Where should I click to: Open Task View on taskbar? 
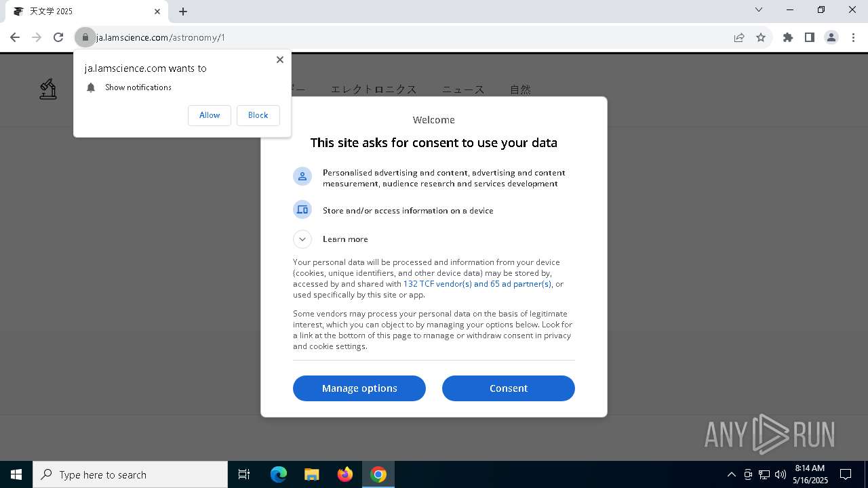[244, 474]
